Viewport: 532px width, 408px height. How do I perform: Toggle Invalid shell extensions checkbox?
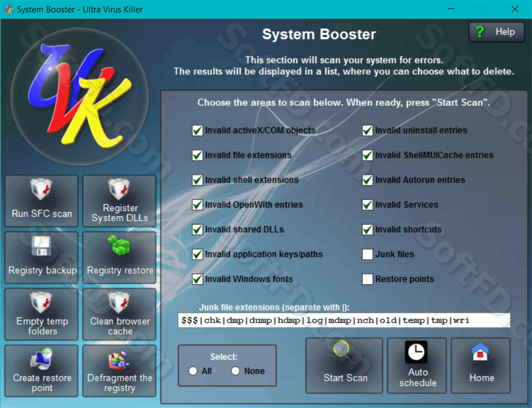(x=198, y=180)
